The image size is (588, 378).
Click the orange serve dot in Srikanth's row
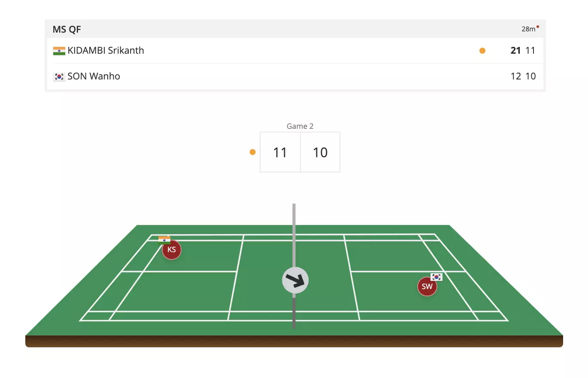pyautogui.click(x=482, y=51)
